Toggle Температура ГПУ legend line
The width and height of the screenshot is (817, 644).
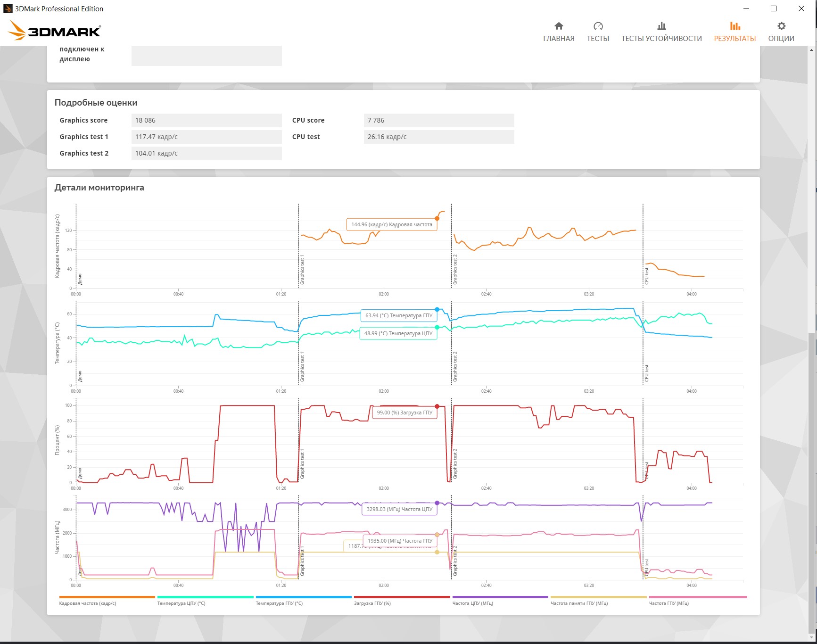304,597
